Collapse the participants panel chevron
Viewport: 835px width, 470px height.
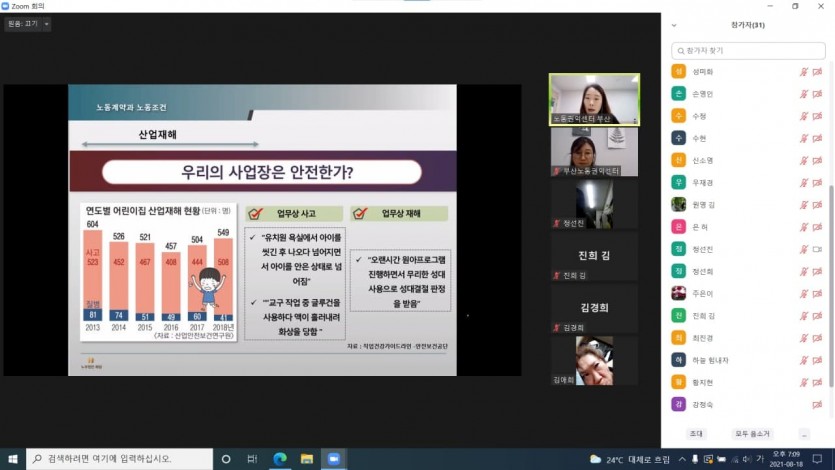(x=674, y=26)
